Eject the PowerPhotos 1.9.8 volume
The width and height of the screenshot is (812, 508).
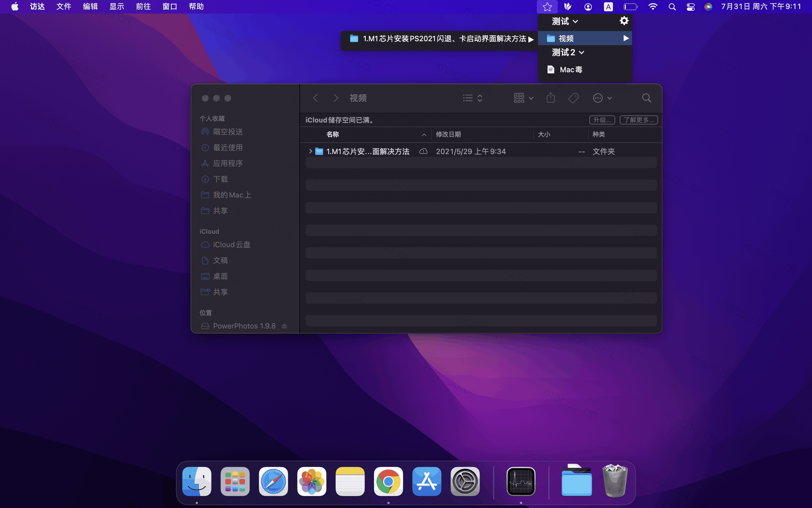point(284,326)
